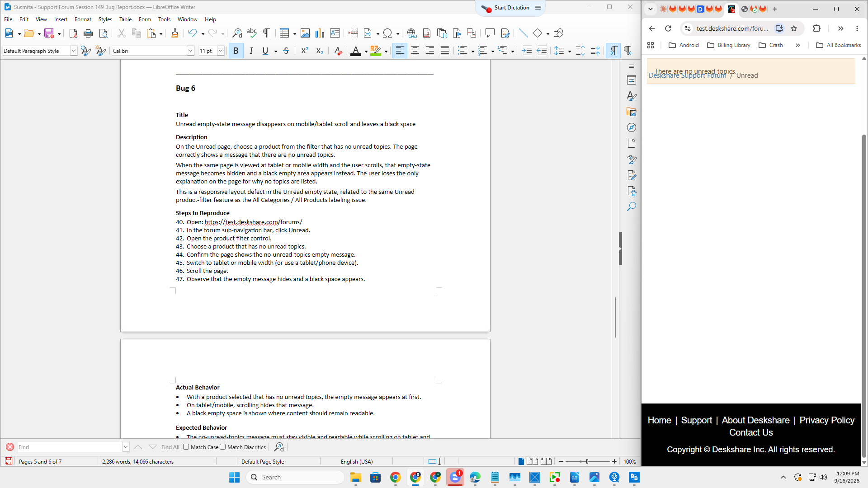Insert comment icon
868x488 pixels.
[x=490, y=33]
